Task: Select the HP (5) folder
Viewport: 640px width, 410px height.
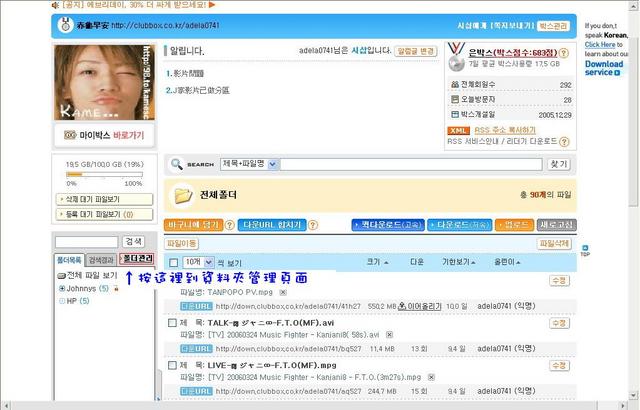Action: pyautogui.click(x=78, y=301)
